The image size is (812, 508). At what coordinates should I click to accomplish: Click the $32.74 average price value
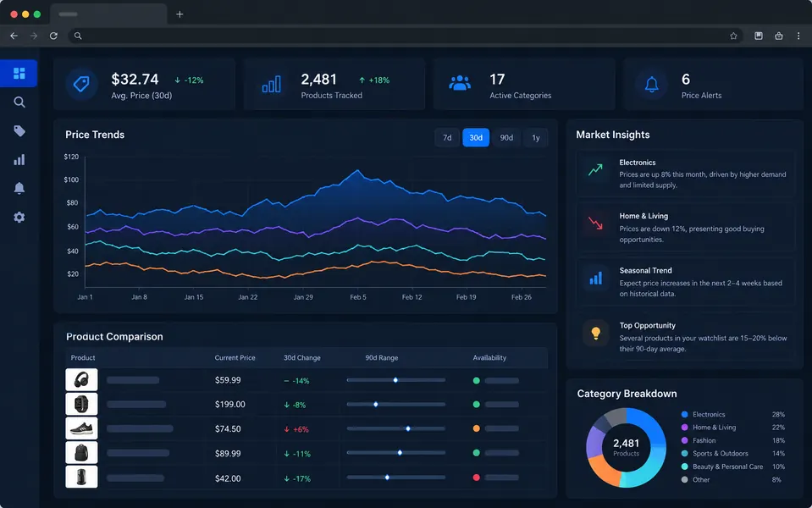tap(135, 80)
